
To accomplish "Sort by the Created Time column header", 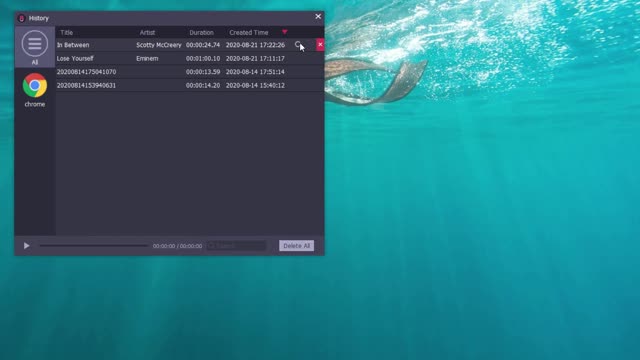I will (x=249, y=33).
